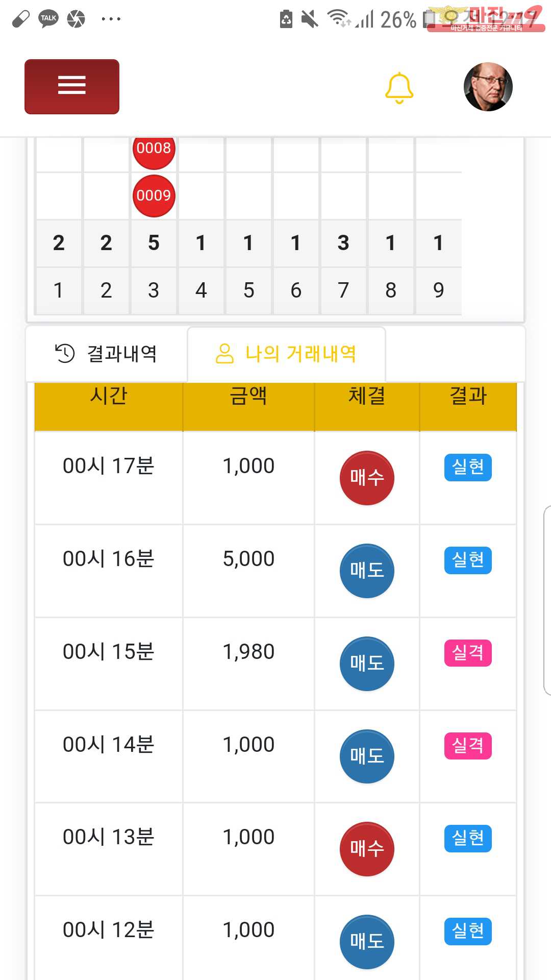Image resolution: width=551 pixels, height=980 pixels.
Task: Tap the red 0009 result circle
Action: (x=154, y=195)
